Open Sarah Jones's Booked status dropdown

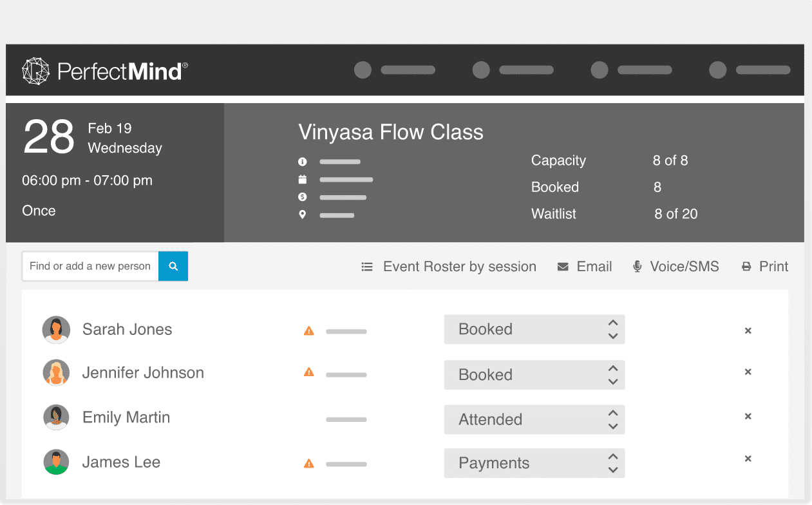534,329
